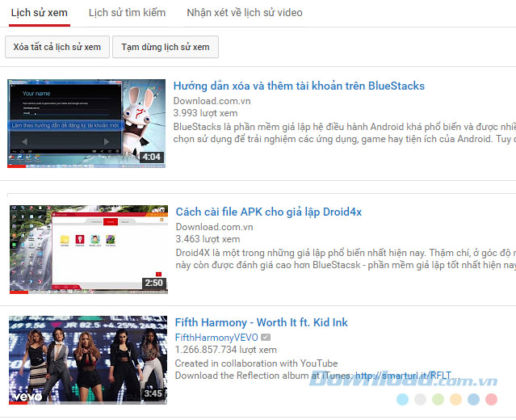Open BlueStacks tutorial video thumbnail
Viewport: 516px width, 420px height.
(86, 124)
